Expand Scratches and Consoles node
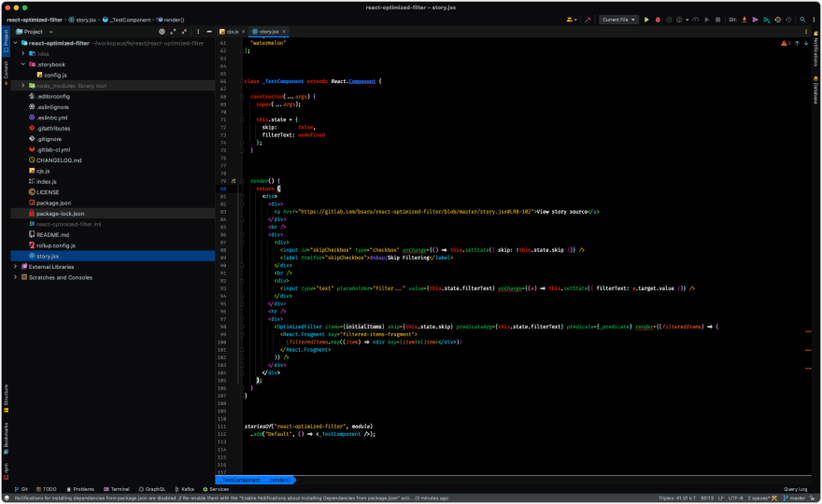 (x=16, y=278)
